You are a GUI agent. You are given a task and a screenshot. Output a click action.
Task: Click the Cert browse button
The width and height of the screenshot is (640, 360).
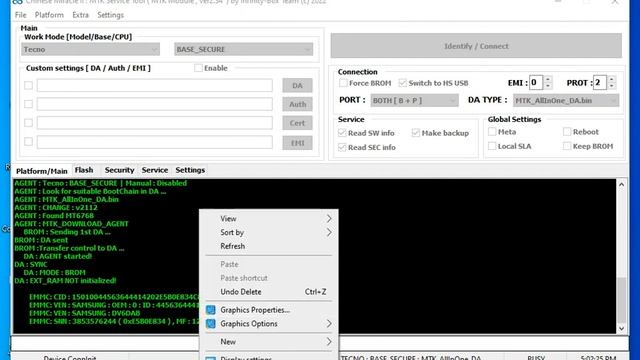click(x=297, y=123)
